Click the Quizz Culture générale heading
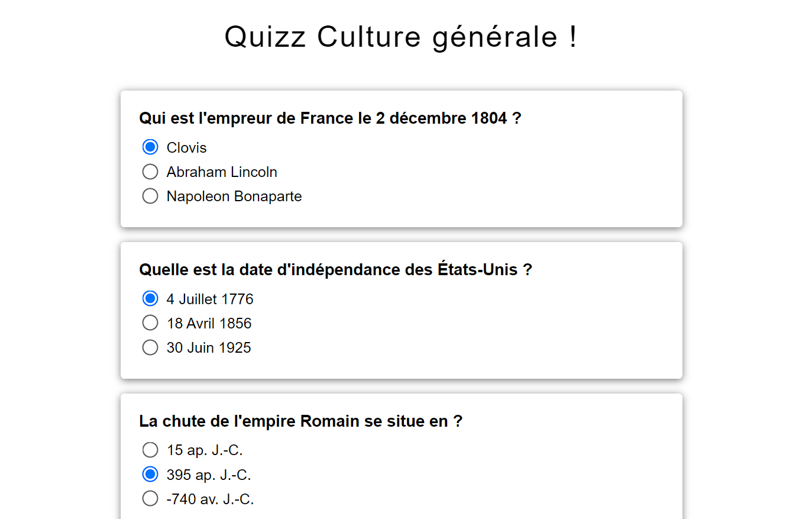 [401, 37]
